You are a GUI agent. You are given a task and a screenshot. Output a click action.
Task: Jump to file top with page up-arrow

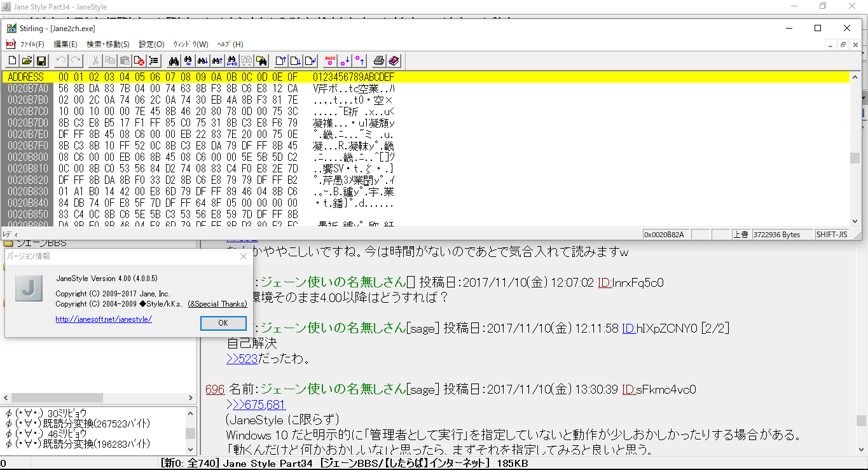281,60
